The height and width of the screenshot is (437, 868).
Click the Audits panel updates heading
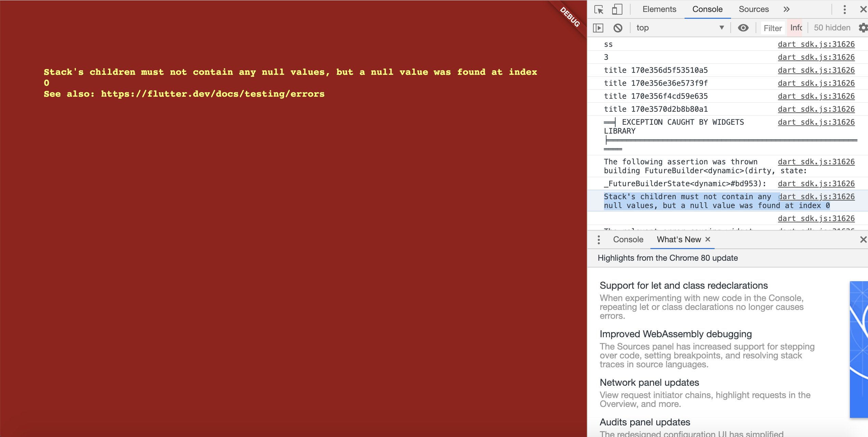point(645,422)
